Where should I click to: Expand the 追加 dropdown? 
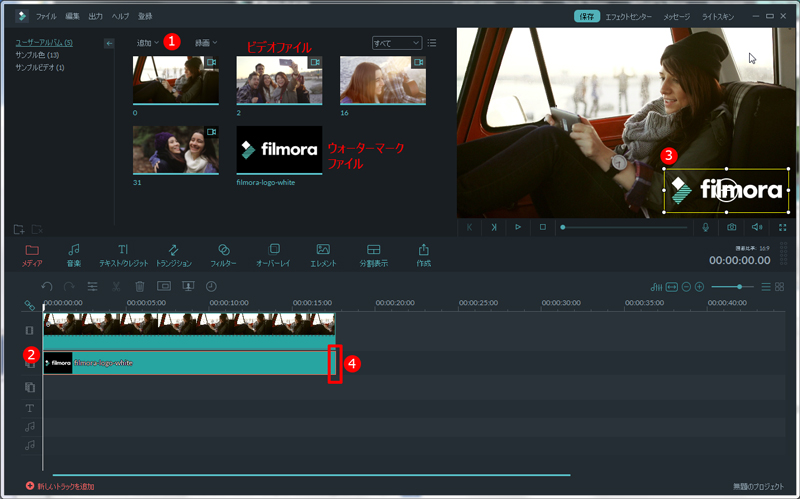pyautogui.click(x=148, y=43)
